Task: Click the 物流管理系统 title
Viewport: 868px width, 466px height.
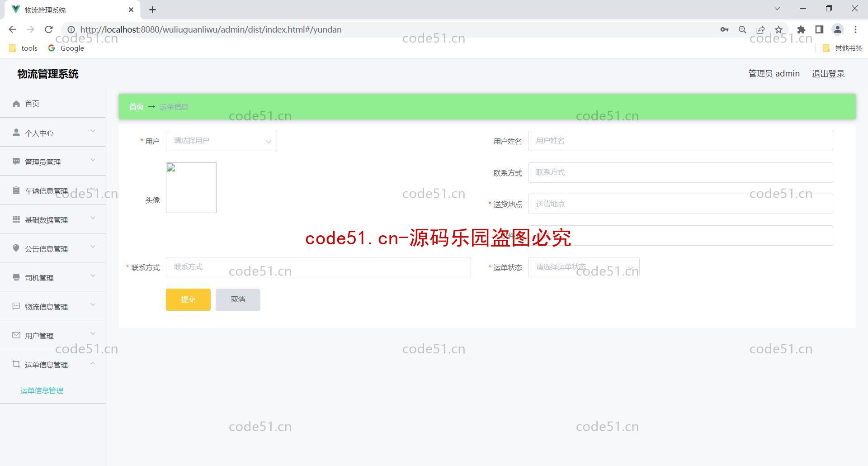Action: 48,74
